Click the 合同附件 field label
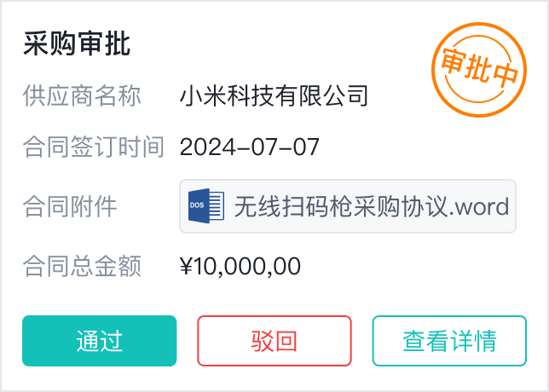The height and width of the screenshot is (392, 549). pyautogui.click(x=70, y=206)
